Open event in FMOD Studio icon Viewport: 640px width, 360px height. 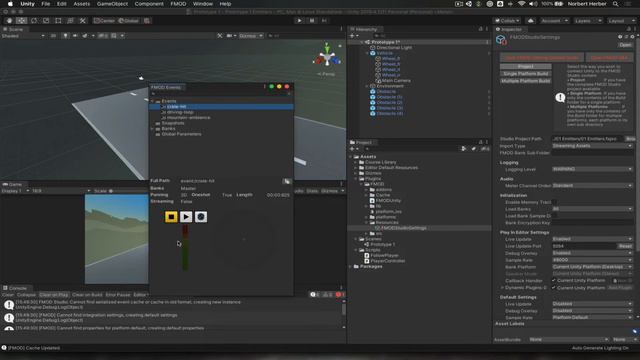(x=201, y=217)
